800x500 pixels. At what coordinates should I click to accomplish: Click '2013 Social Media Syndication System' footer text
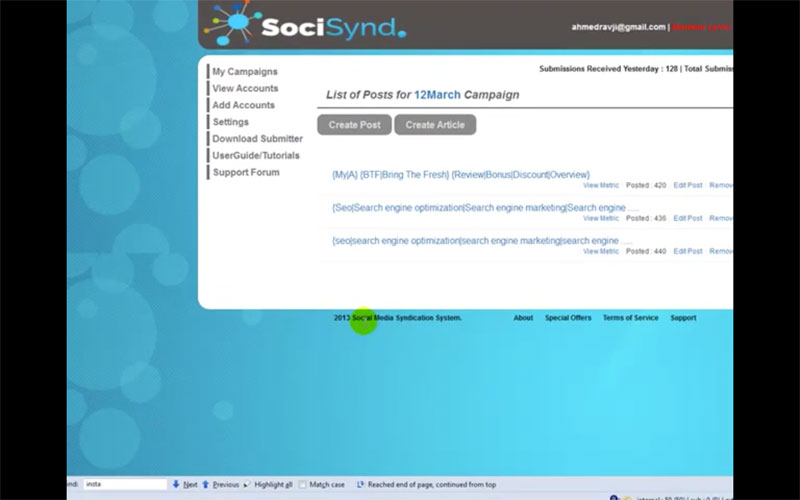397,318
